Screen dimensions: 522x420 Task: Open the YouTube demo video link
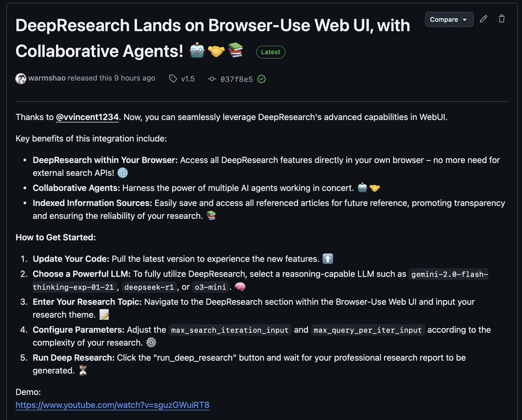(x=113, y=405)
